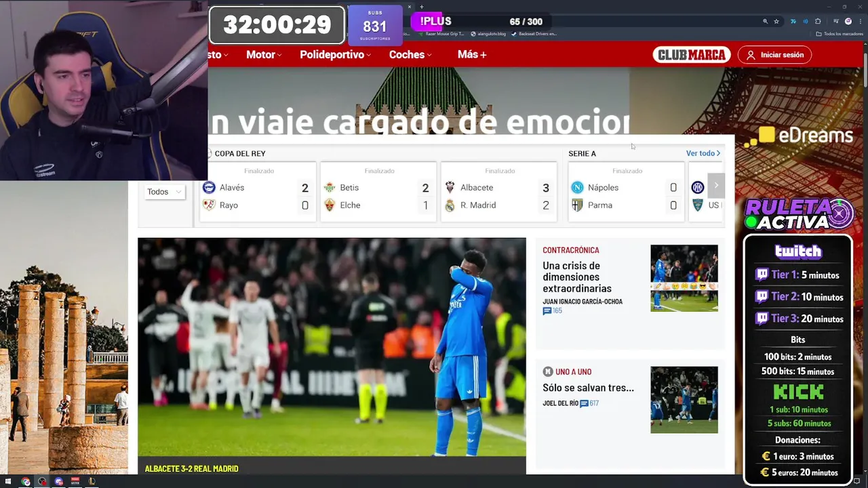Open 'Sólo se salvan tres...' article
This screenshot has height=488, width=868.
coord(588,388)
